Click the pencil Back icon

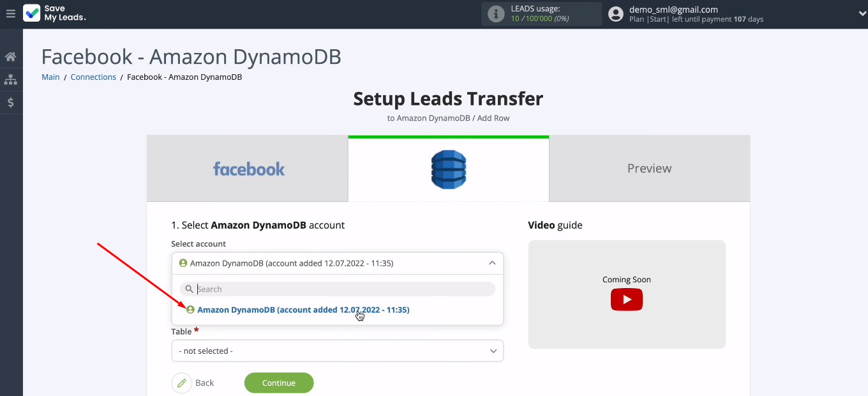tap(182, 383)
